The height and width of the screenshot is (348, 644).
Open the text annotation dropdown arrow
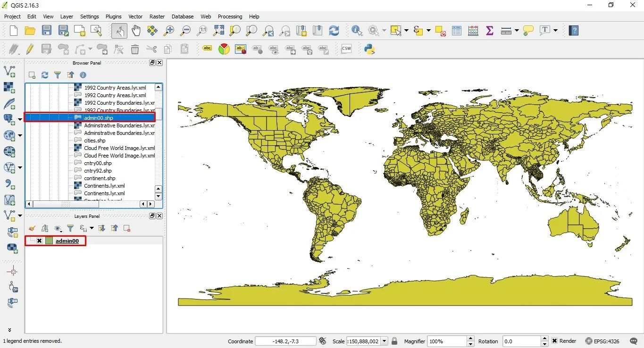point(555,31)
